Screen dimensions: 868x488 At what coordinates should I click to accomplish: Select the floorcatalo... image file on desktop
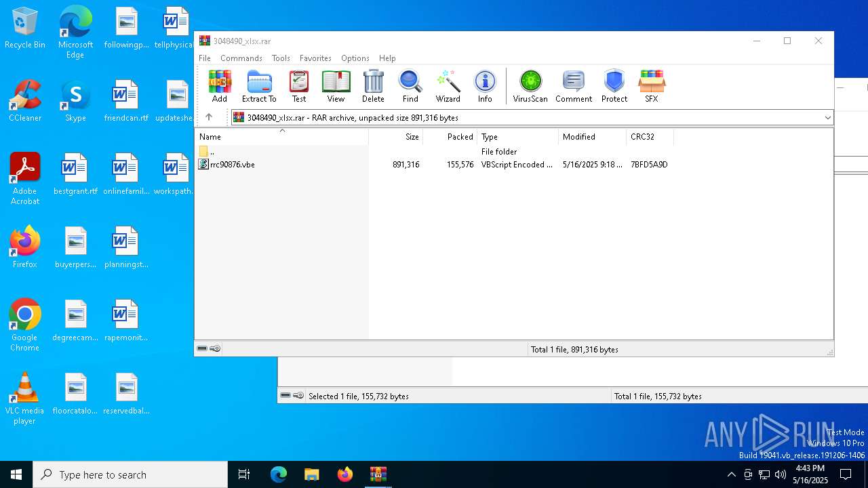[75, 394]
